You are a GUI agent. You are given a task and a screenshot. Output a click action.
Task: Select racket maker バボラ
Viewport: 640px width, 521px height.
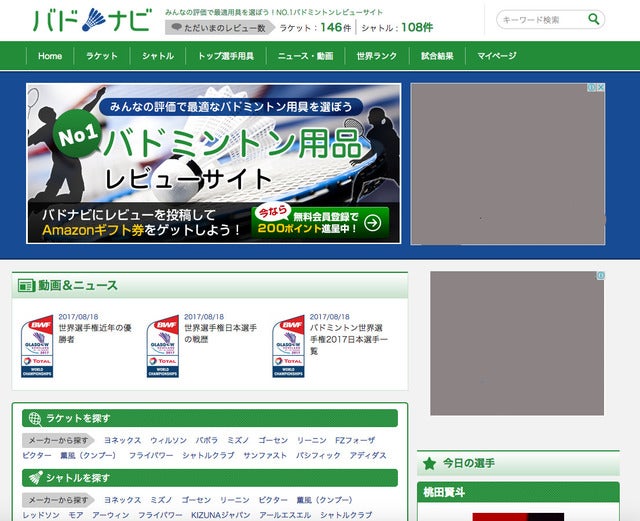click(207, 440)
